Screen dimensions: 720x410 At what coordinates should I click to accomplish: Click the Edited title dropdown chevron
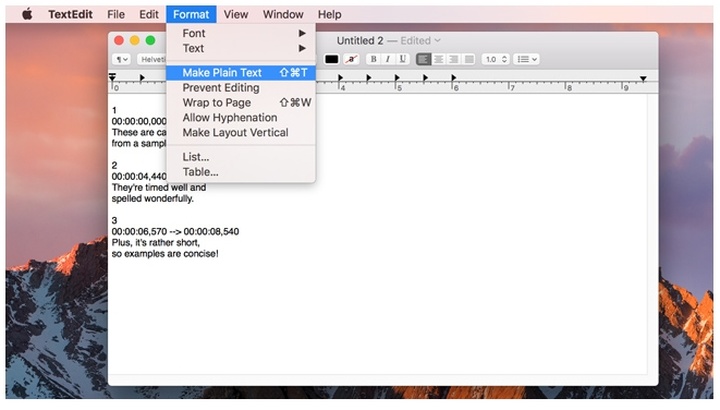pos(438,40)
